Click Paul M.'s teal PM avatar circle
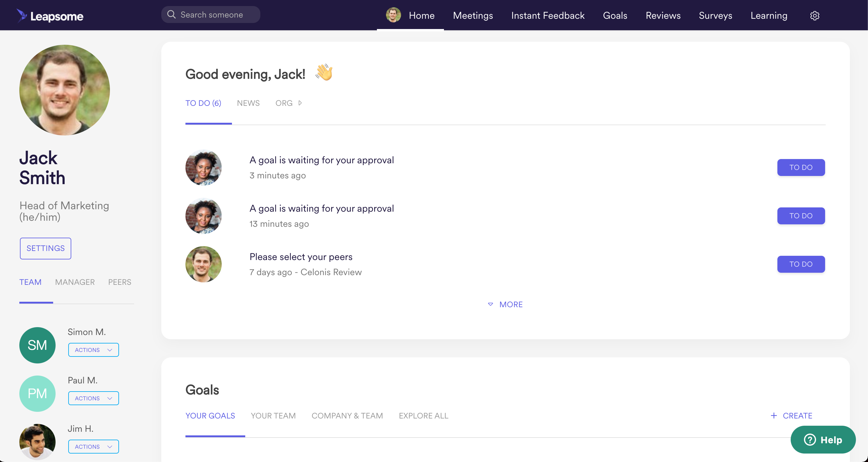868x462 pixels. (x=37, y=393)
